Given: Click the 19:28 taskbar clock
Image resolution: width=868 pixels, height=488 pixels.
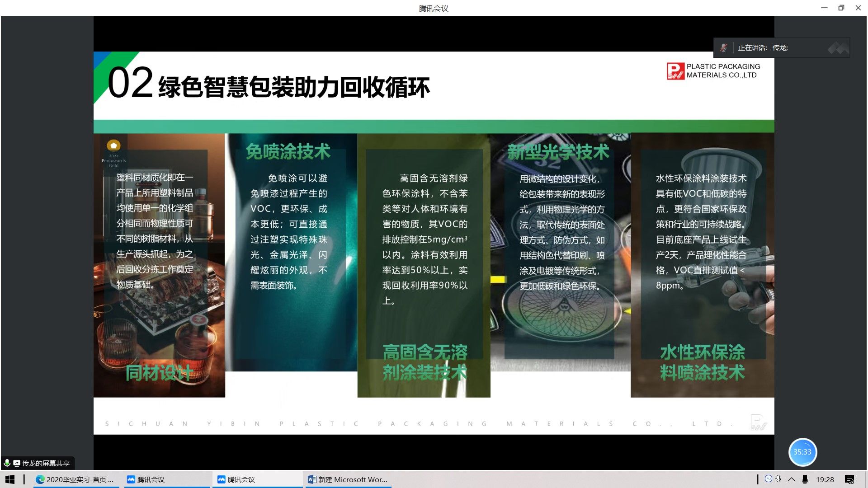Looking at the screenshot, I should pyautogui.click(x=825, y=479).
